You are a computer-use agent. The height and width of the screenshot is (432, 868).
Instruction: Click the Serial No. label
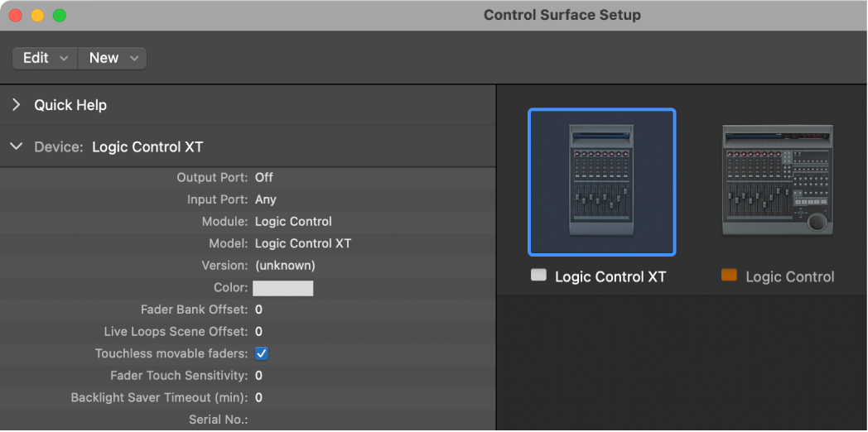pyautogui.click(x=218, y=420)
